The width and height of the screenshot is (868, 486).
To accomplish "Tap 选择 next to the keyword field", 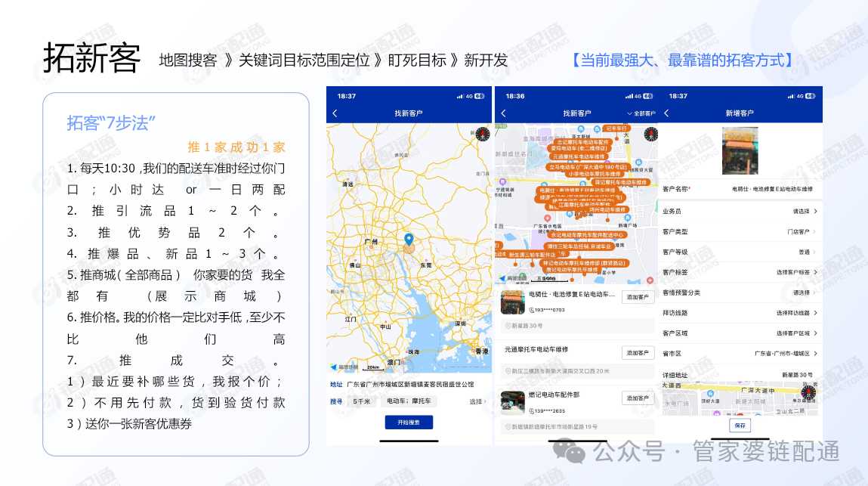I will 477,401.
